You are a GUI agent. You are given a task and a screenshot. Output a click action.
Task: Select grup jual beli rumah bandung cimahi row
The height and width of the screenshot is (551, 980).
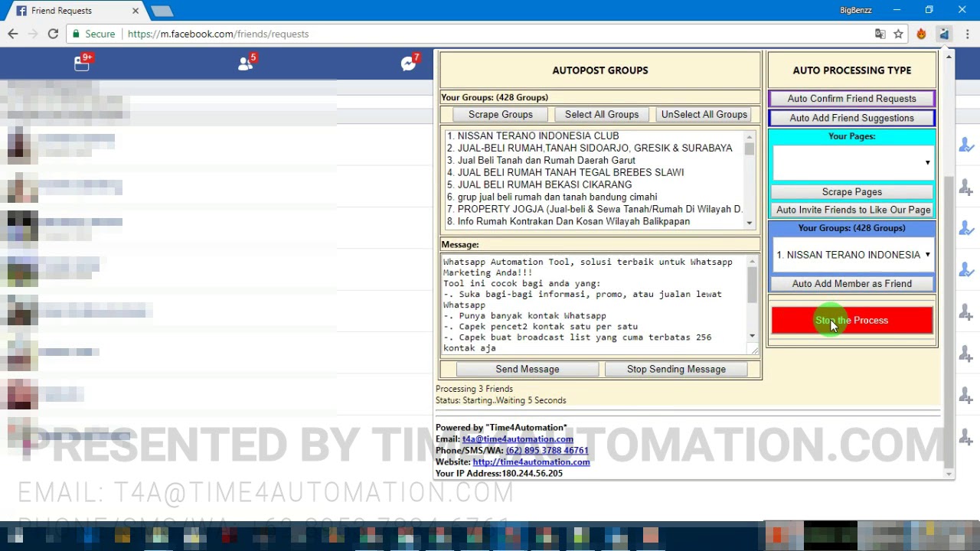click(593, 197)
